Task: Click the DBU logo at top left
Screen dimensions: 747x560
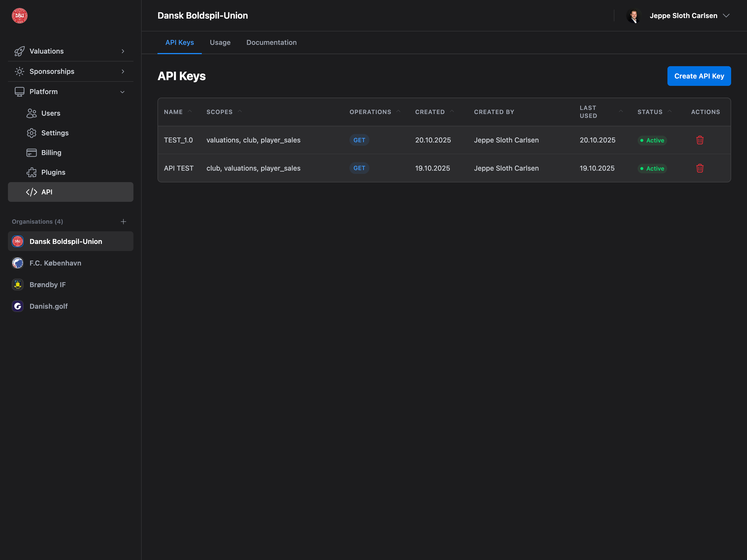Action: 19,15
